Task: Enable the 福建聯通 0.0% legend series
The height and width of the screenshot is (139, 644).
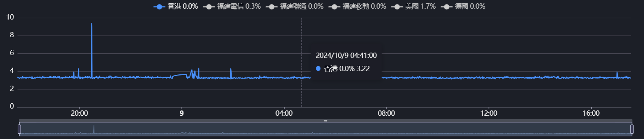Action: (x=295, y=6)
